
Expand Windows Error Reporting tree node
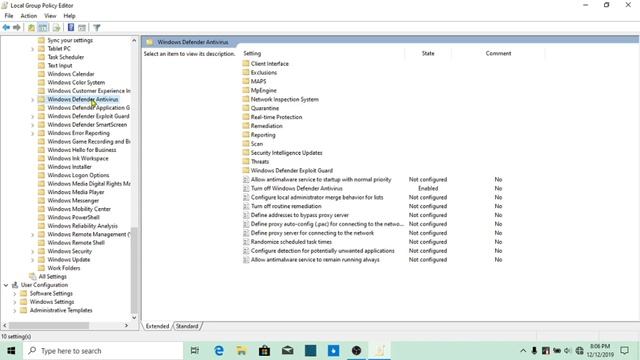[x=33, y=133]
